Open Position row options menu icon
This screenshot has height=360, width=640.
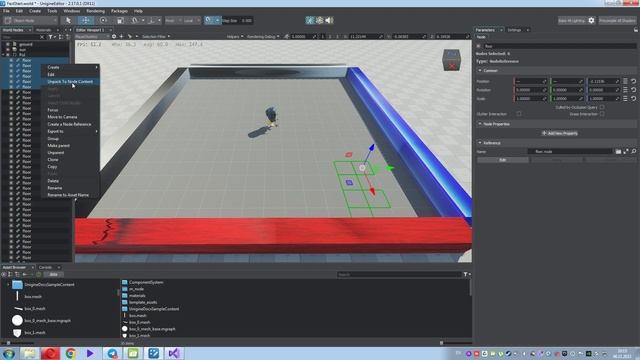click(625, 81)
